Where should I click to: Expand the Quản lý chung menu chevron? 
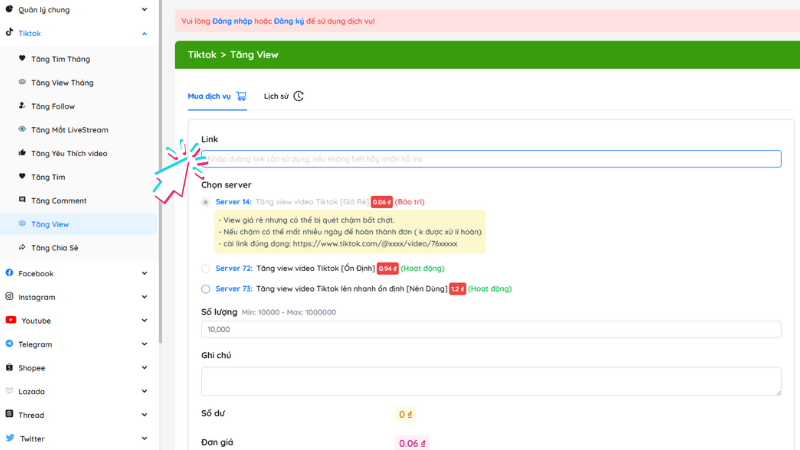pos(144,9)
